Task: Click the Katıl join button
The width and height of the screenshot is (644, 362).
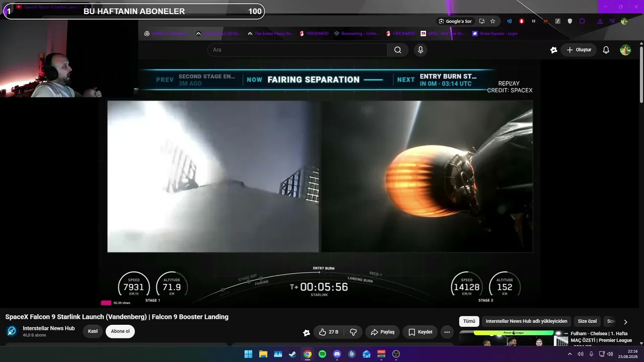Action: click(93, 331)
